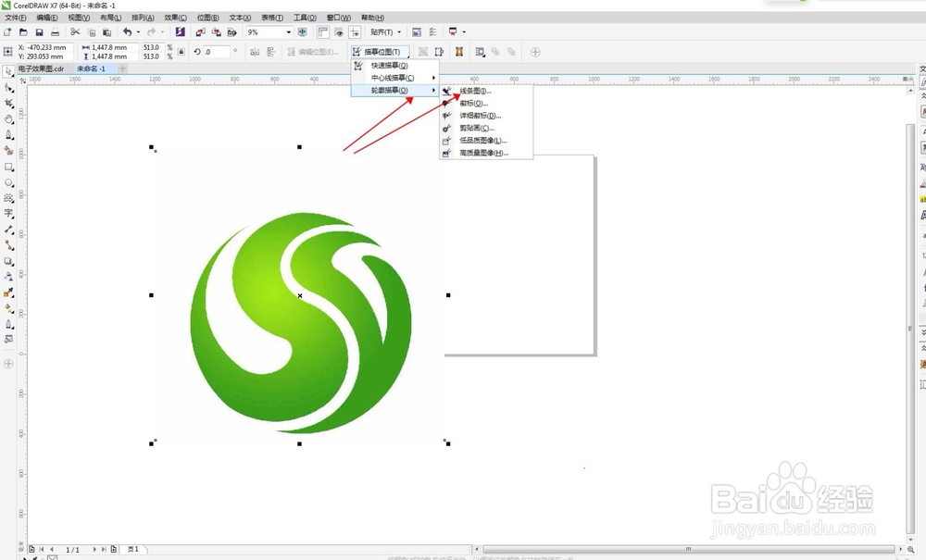Select the Rectangle tool
This screenshot has width=926, height=560.
coord(9,167)
